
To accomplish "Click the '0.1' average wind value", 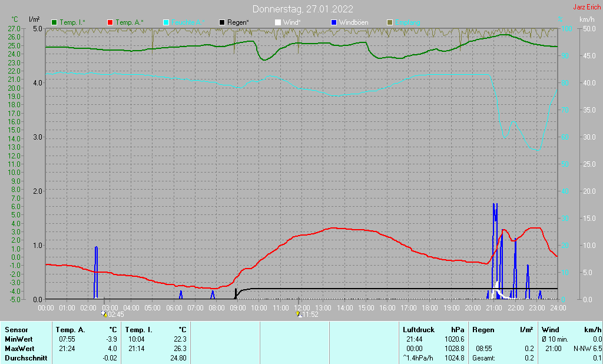I will click(597, 358).
